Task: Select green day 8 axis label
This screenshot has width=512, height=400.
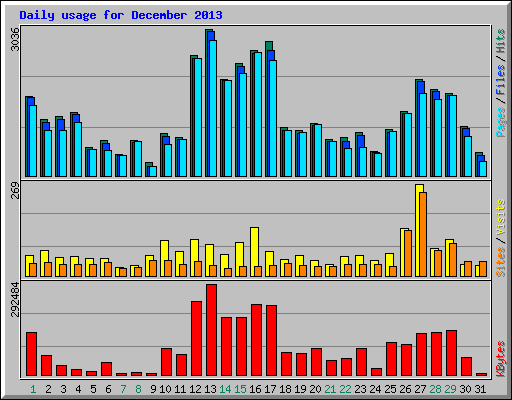Action: point(138,389)
